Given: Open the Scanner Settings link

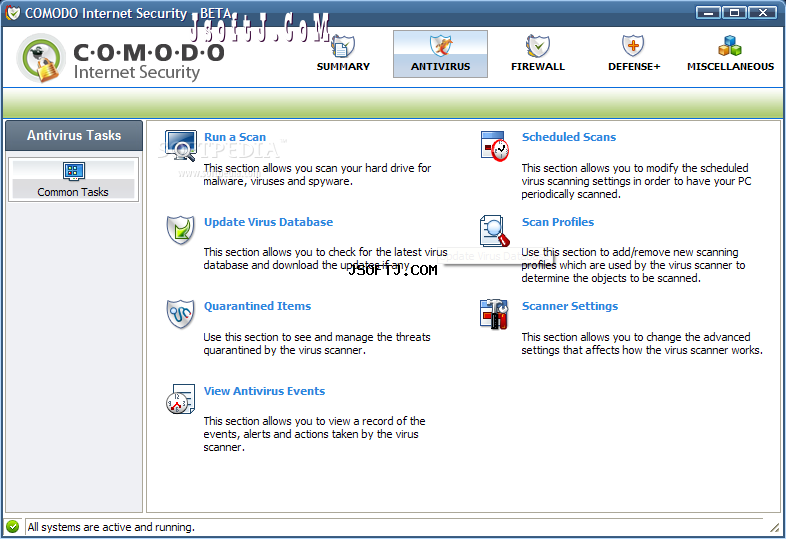Looking at the screenshot, I should tap(570, 306).
